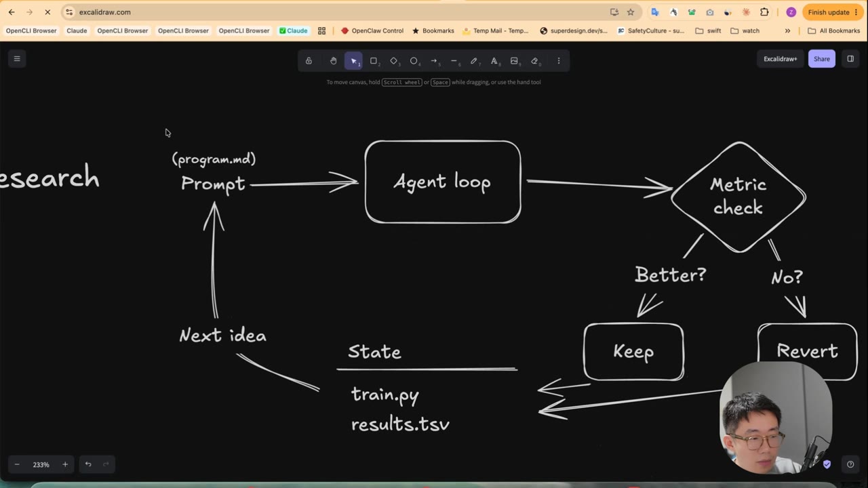Click the Excalidraw+ button
The image size is (868, 488).
[781, 59]
